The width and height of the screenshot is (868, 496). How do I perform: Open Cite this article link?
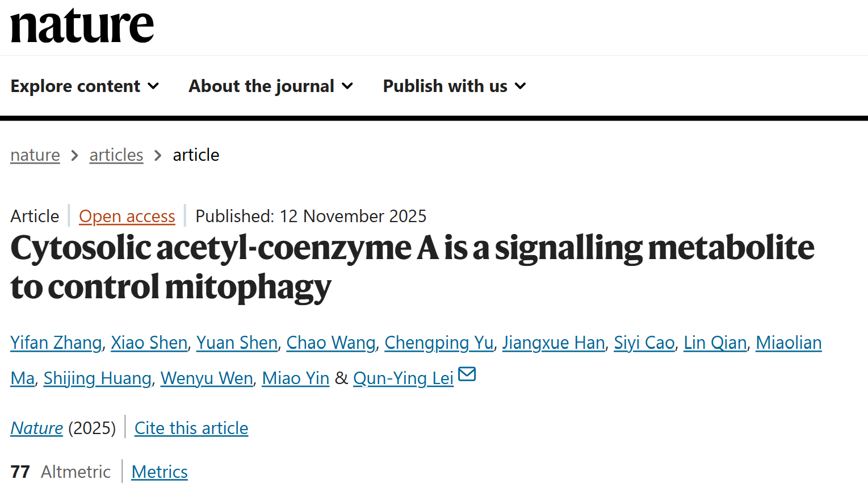click(x=191, y=428)
